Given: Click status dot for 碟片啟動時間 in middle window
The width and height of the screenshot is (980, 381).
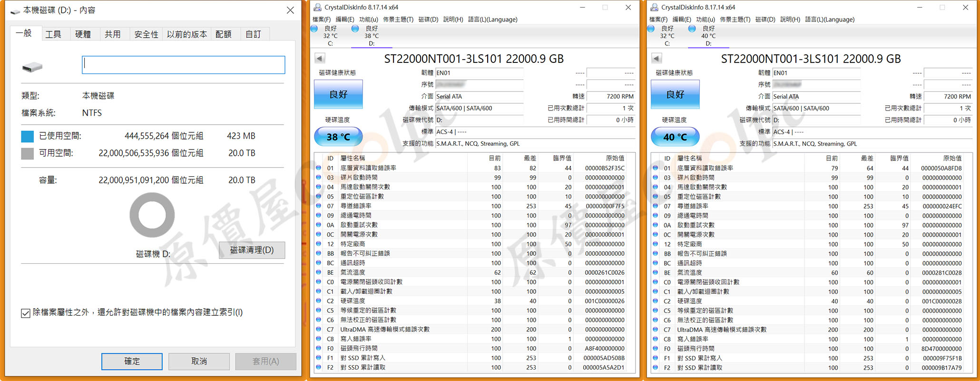Looking at the screenshot, I should (319, 177).
